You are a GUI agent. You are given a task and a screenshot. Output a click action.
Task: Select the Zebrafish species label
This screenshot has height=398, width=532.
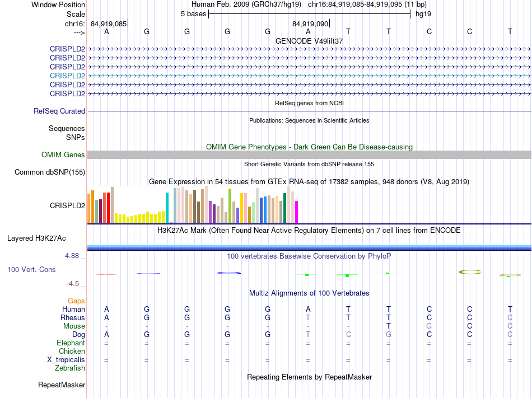[x=70, y=368]
